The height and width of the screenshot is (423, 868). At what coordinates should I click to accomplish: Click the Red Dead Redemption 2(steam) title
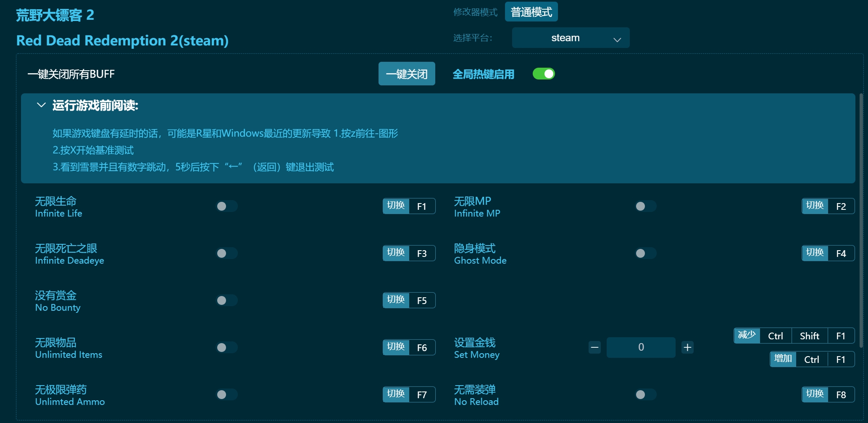[x=122, y=40]
